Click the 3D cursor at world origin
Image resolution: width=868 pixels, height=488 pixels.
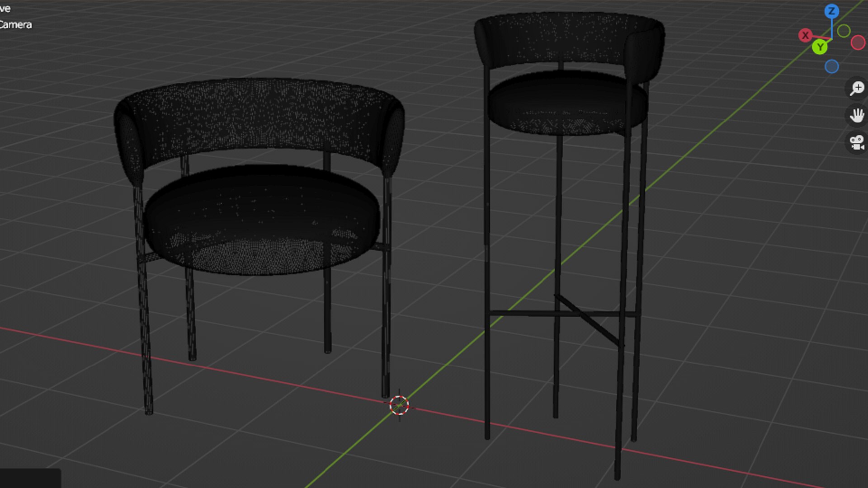tap(399, 405)
